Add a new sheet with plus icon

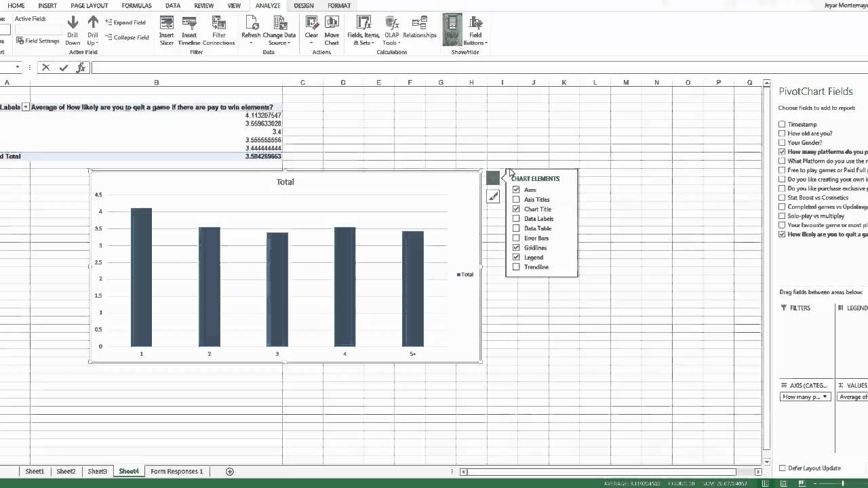(x=229, y=471)
